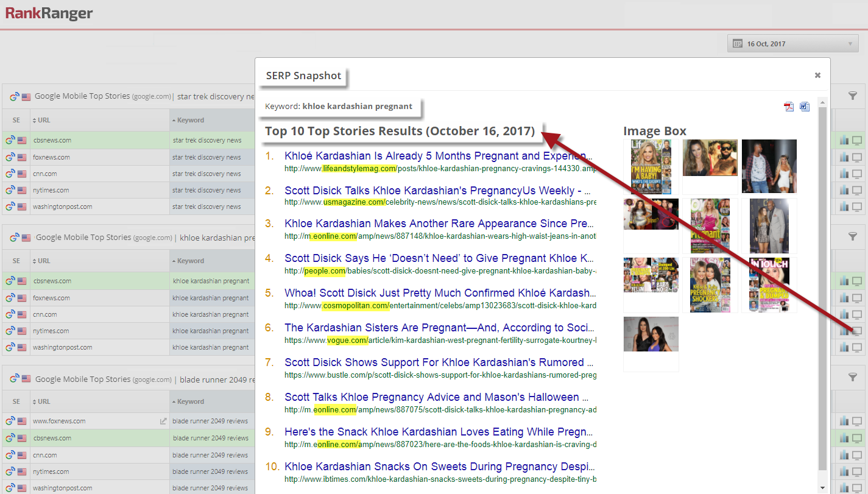The height and width of the screenshot is (494, 868).
Task: Open external link icon beside www.foxnews.com
Action: pyautogui.click(x=163, y=421)
